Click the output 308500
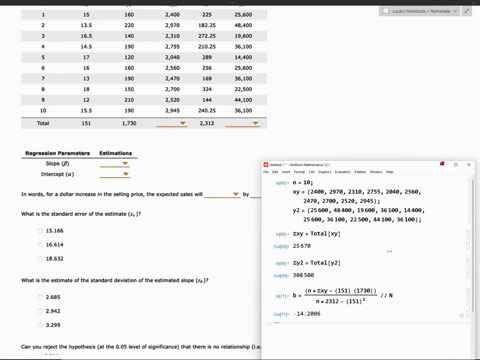Image resolution: width=480 pixels, height=360 pixels. tap(303, 275)
